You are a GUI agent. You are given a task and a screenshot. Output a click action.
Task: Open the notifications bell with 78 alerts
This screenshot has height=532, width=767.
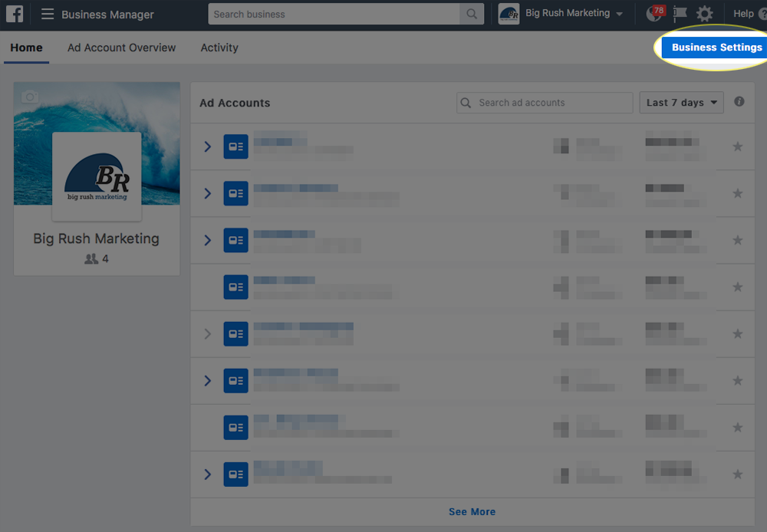(x=653, y=13)
